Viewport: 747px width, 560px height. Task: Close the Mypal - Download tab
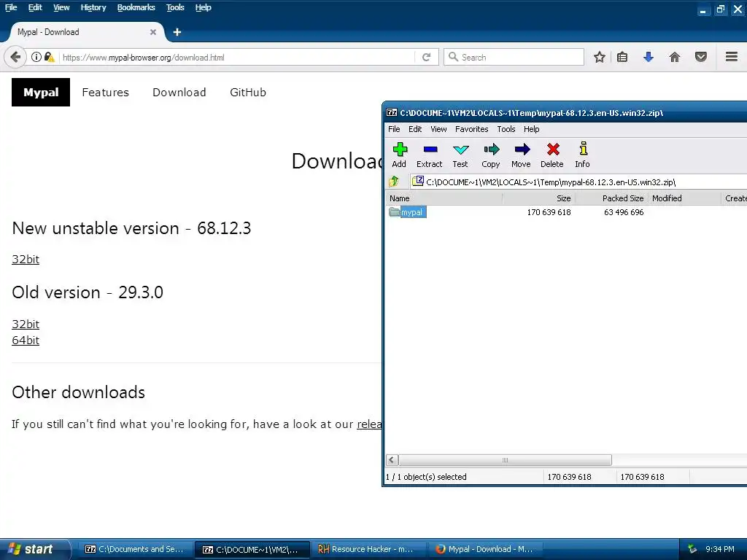[153, 32]
